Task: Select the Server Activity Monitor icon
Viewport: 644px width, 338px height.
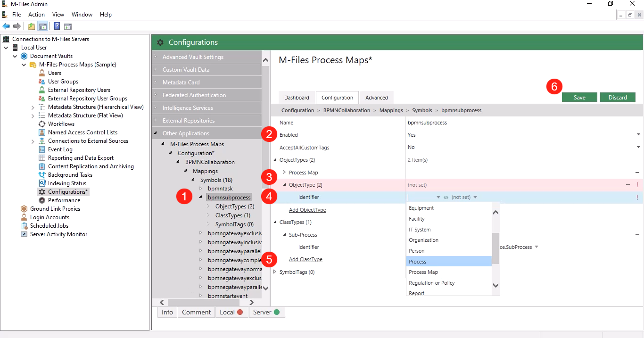Action: pyautogui.click(x=24, y=234)
